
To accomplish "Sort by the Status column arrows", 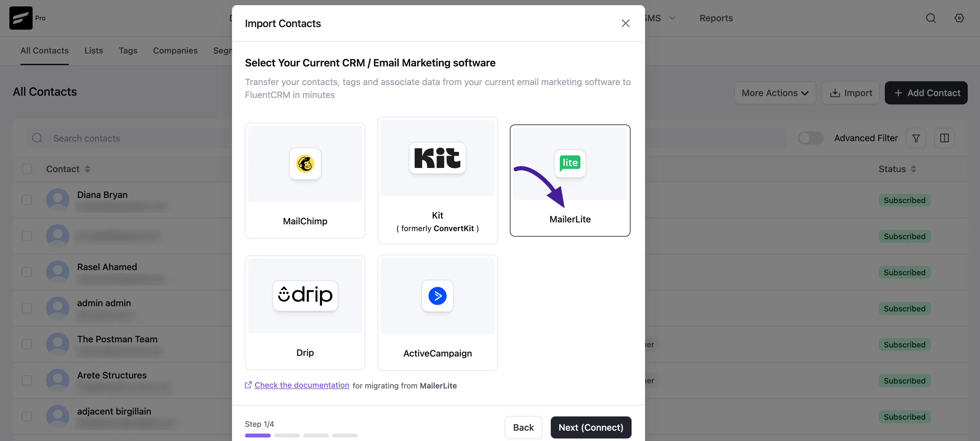I will [x=914, y=169].
